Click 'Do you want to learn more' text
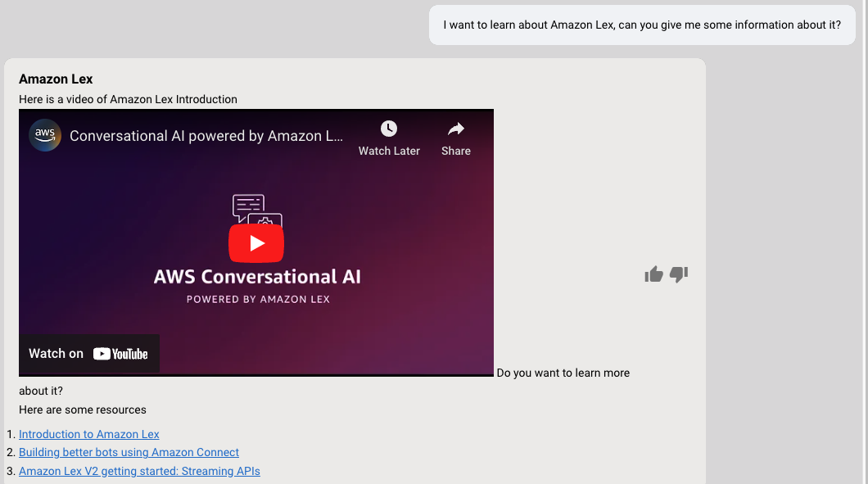This screenshot has height=484, width=868. click(563, 373)
